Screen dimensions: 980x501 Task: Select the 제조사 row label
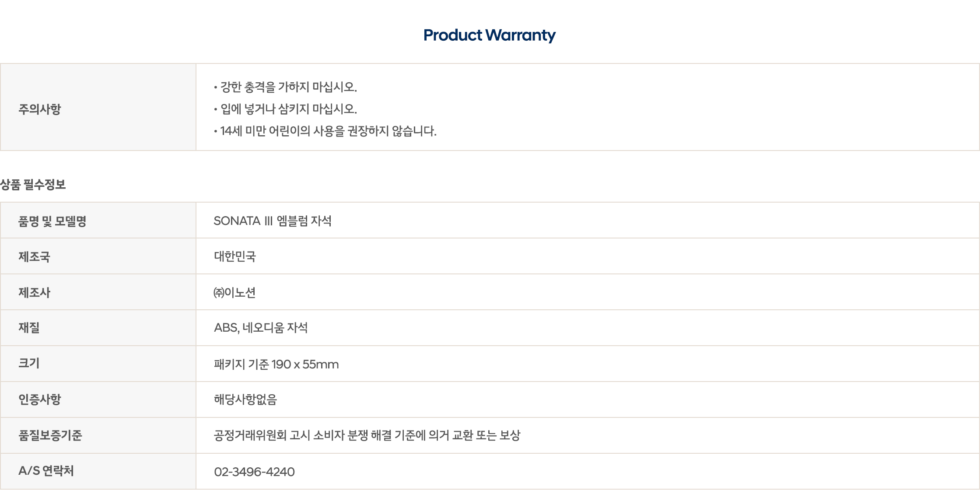point(34,292)
